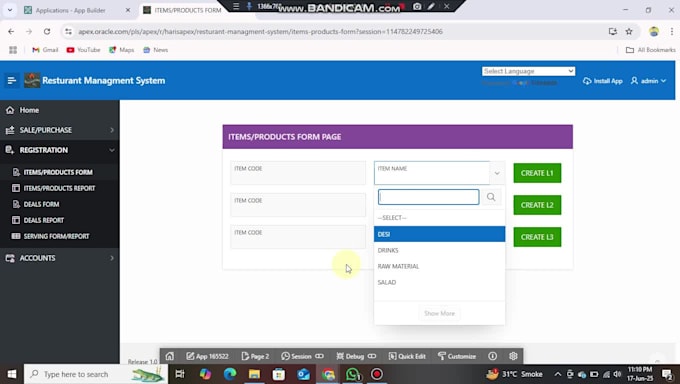The height and width of the screenshot is (384, 680).
Task: Click the third ITEM CODE field
Action: tap(298, 237)
